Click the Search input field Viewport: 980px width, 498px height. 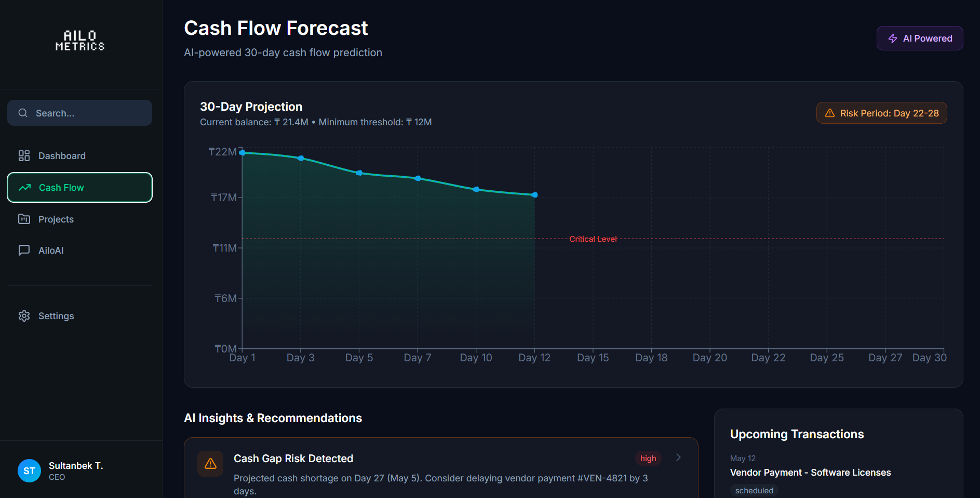[x=79, y=113]
